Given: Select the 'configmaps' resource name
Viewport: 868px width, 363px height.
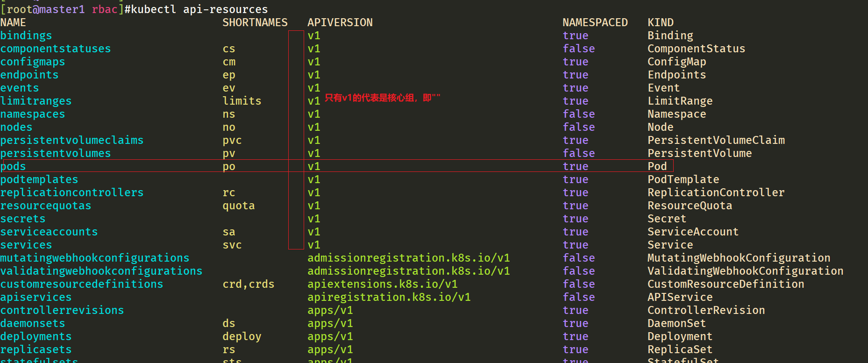Looking at the screenshot, I should 33,62.
